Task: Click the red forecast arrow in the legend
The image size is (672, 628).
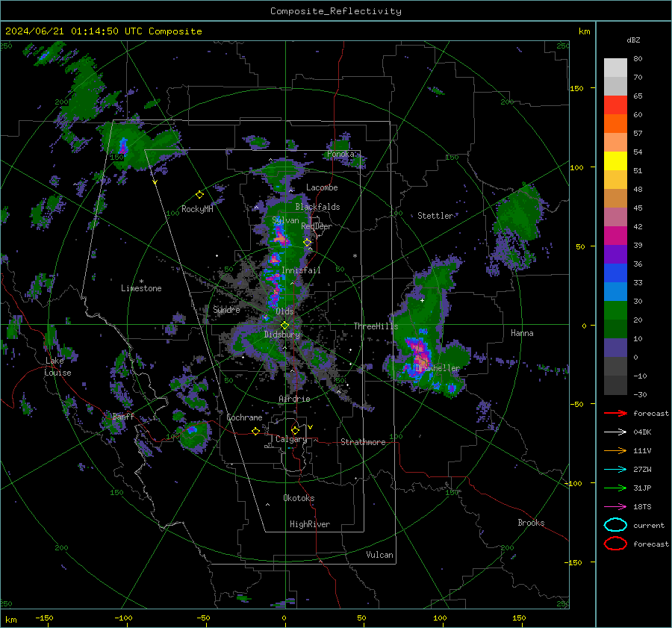Action: (615, 413)
